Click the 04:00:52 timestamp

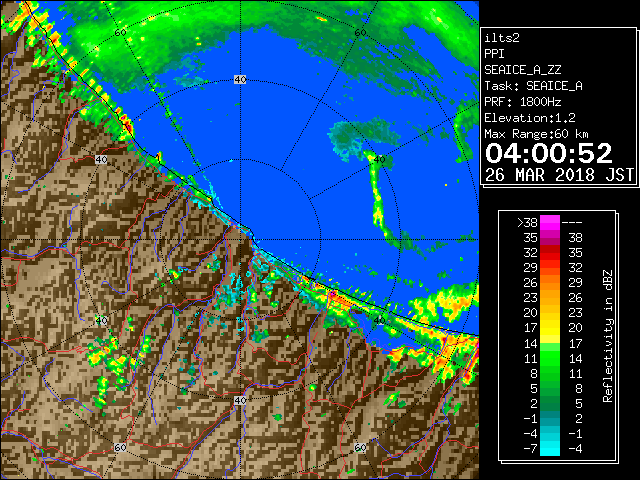click(549, 153)
